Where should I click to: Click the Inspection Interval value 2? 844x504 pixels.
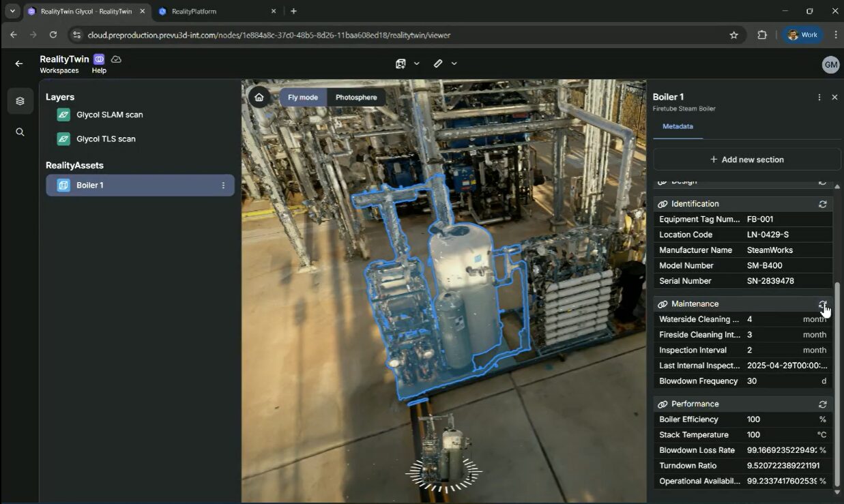click(749, 351)
